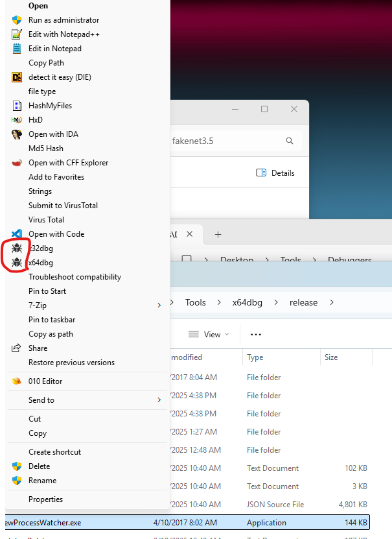Open Properties from context menu

click(x=45, y=499)
